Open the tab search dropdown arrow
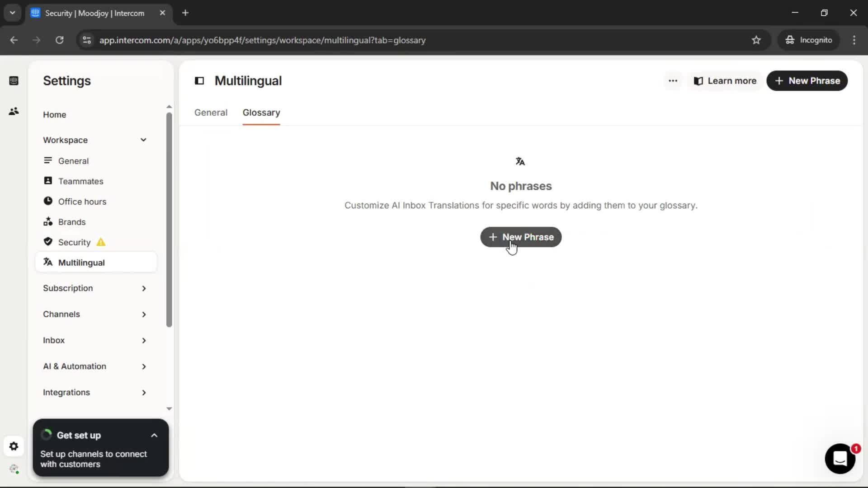The width and height of the screenshot is (868, 488). click(x=13, y=13)
